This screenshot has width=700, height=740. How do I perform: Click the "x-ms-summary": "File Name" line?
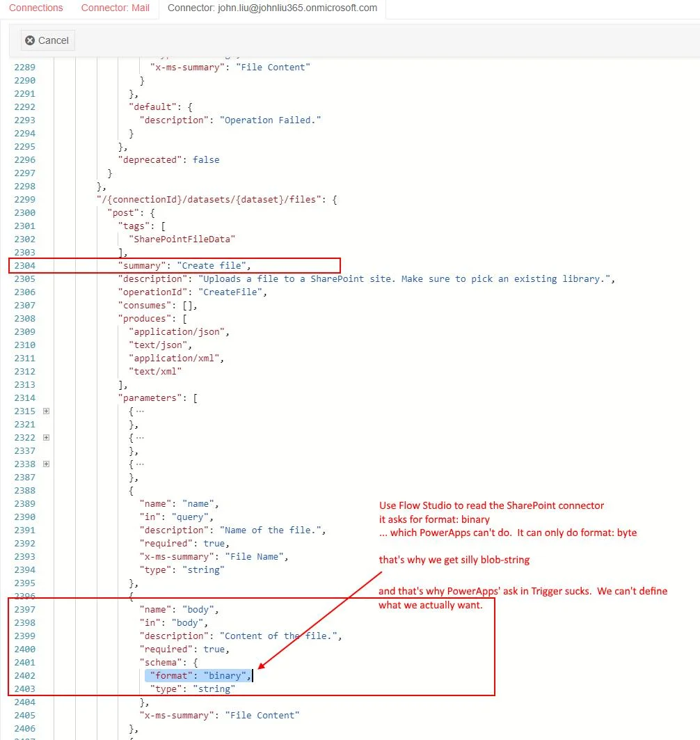214,557
